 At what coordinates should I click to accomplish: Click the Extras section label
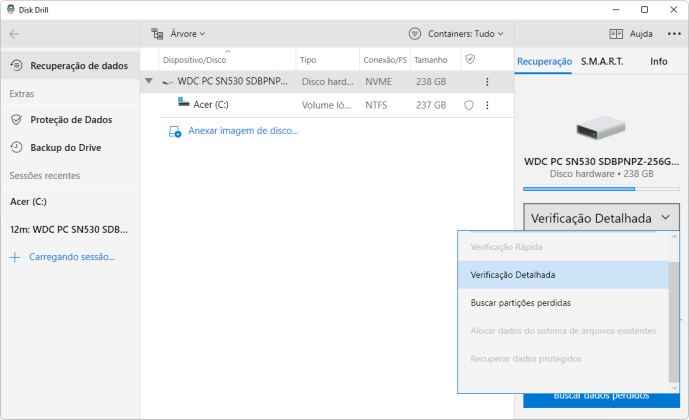coord(22,94)
